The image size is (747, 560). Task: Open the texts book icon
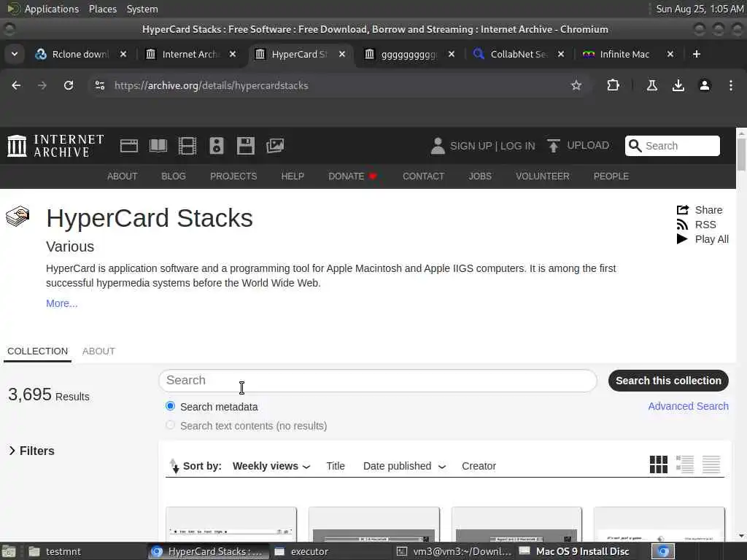[158, 146]
